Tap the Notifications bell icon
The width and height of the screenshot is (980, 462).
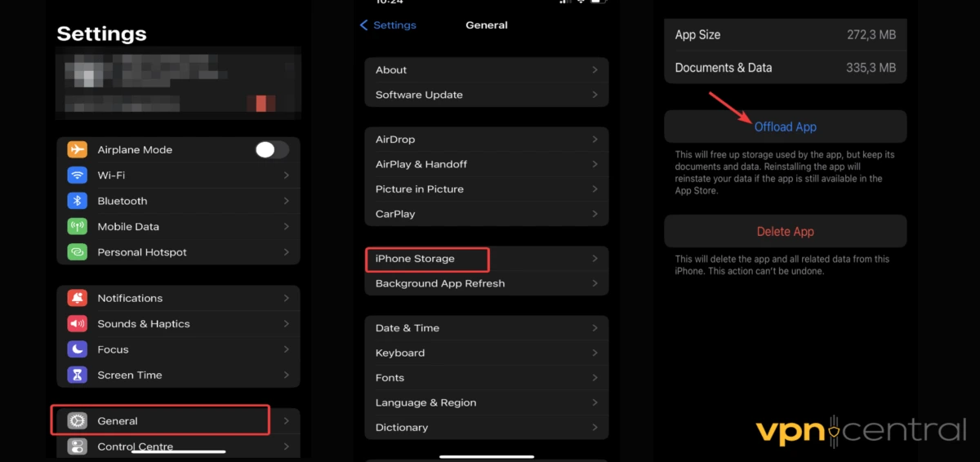point(78,299)
